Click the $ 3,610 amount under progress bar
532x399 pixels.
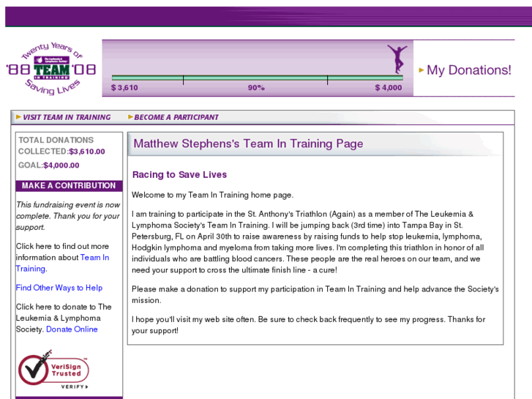pos(124,88)
